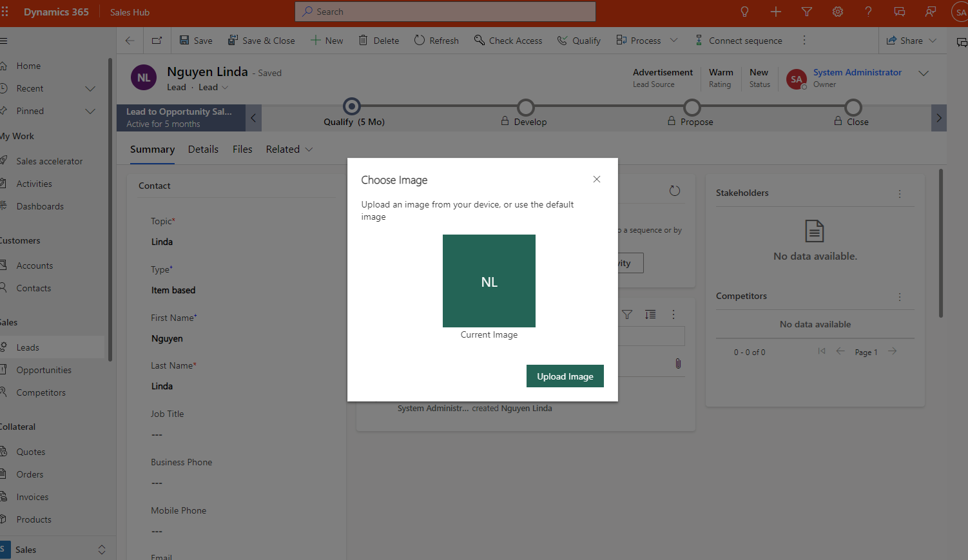This screenshot has width=968, height=560.
Task: Click the NL current image thumbnail
Action: (489, 281)
